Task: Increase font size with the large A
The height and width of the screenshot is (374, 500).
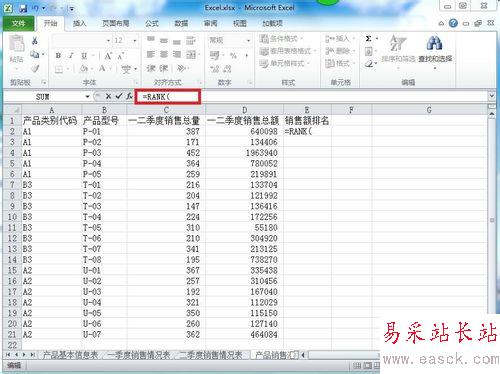Action: click(108, 56)
